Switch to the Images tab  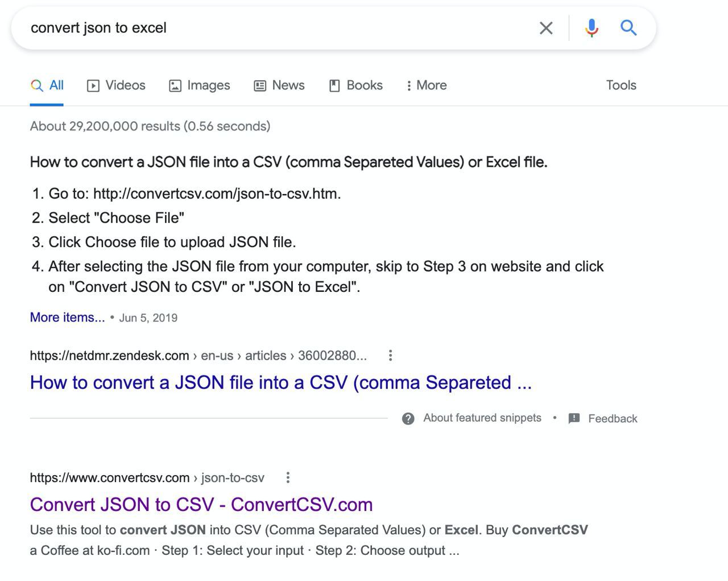tap(200, 85)
